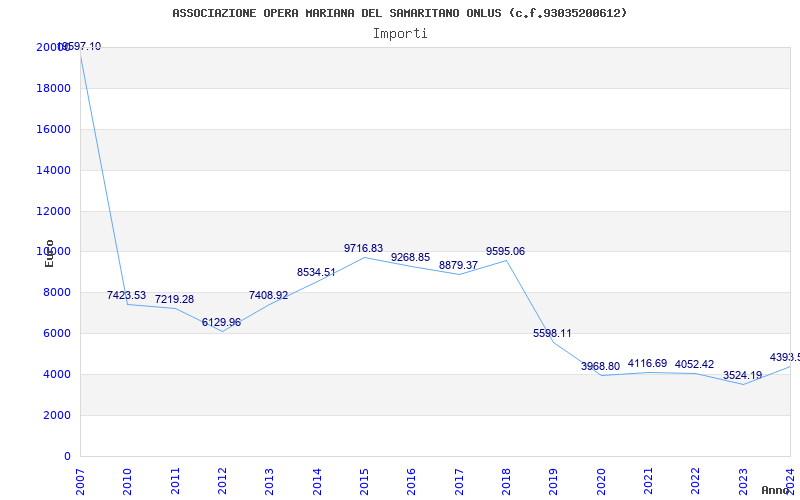Click the chart title ASSOCIAZIONE OPERA MARIANA DEL SAMARITANO
The height and width of the screenshot is (500, 800).
[x=399, y=13]
